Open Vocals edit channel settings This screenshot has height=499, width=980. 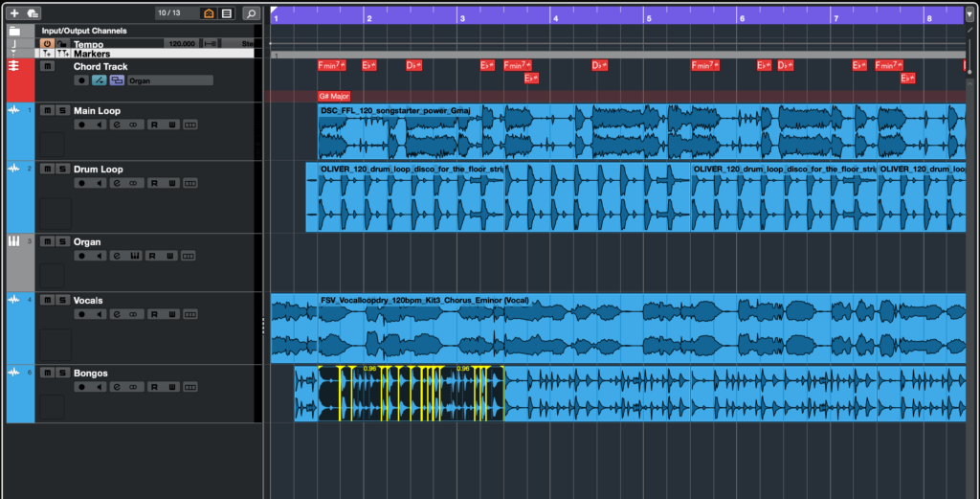point(116,314)
